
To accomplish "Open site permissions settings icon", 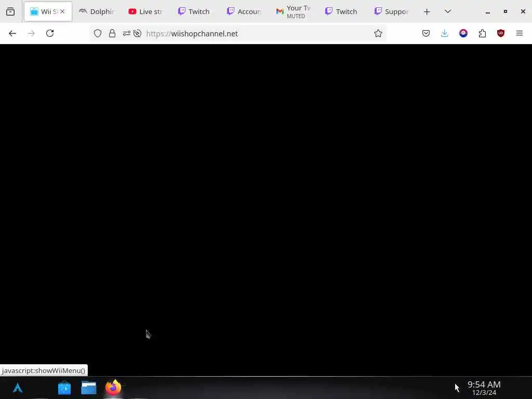I will point(127,33).
